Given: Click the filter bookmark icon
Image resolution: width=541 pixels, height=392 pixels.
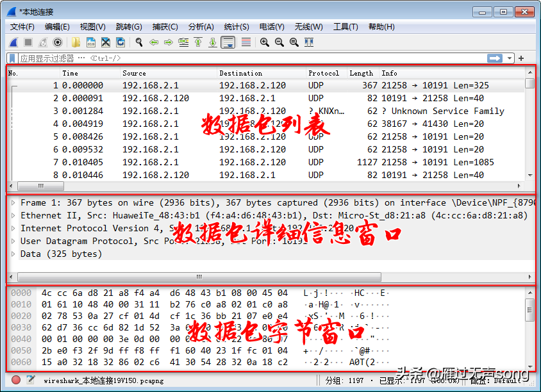Looking at the screenshot, I should coord(12,58).
